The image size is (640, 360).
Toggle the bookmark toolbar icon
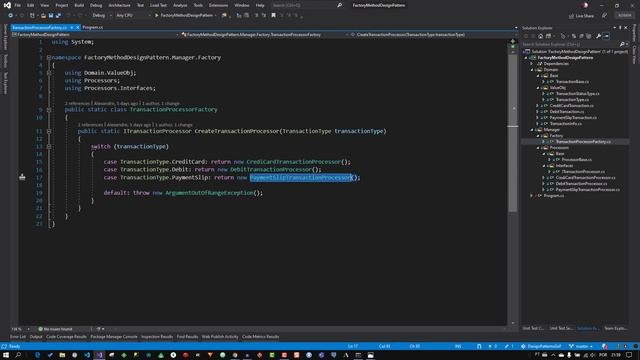(273, 16)
